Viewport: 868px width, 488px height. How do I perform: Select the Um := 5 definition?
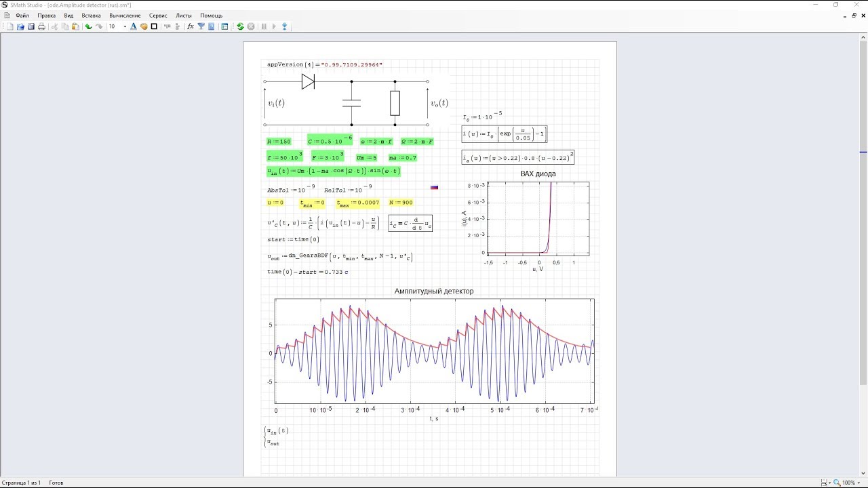coord(367,158)
